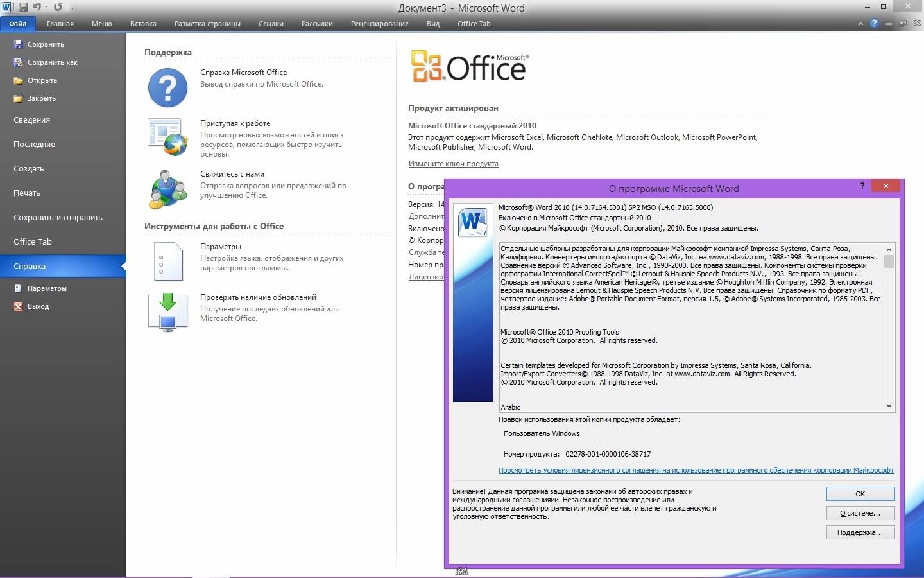Click the Продукт активирован heading
924x578 pixels.
(x=453, y=108)
